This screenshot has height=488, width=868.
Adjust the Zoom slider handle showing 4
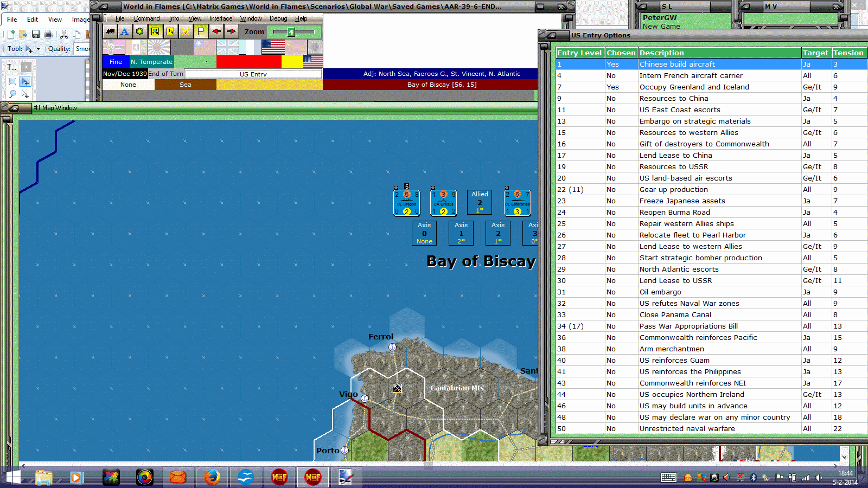[291, 32]
